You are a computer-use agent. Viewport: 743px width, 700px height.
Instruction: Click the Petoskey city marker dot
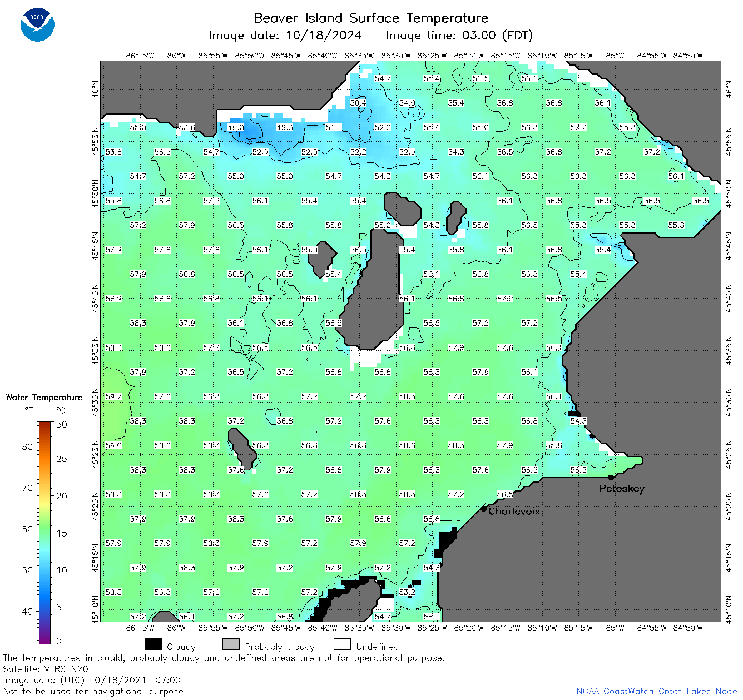pyautogui.click(x=611, y=477)
